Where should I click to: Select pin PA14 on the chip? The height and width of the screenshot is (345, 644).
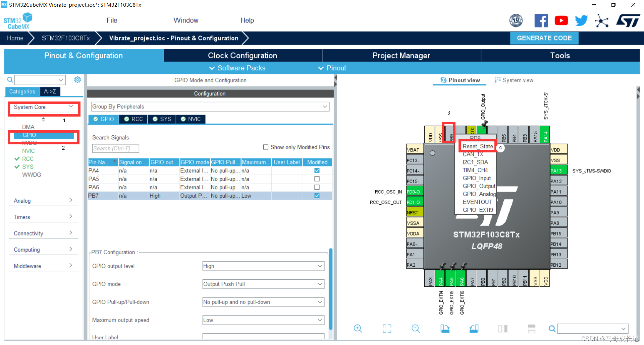pos(545,134)
